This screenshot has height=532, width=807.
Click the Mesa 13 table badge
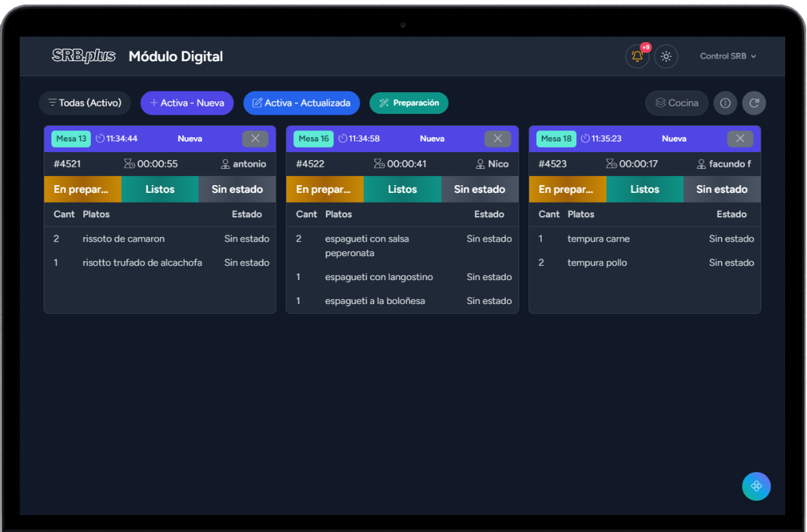point(71,139)
